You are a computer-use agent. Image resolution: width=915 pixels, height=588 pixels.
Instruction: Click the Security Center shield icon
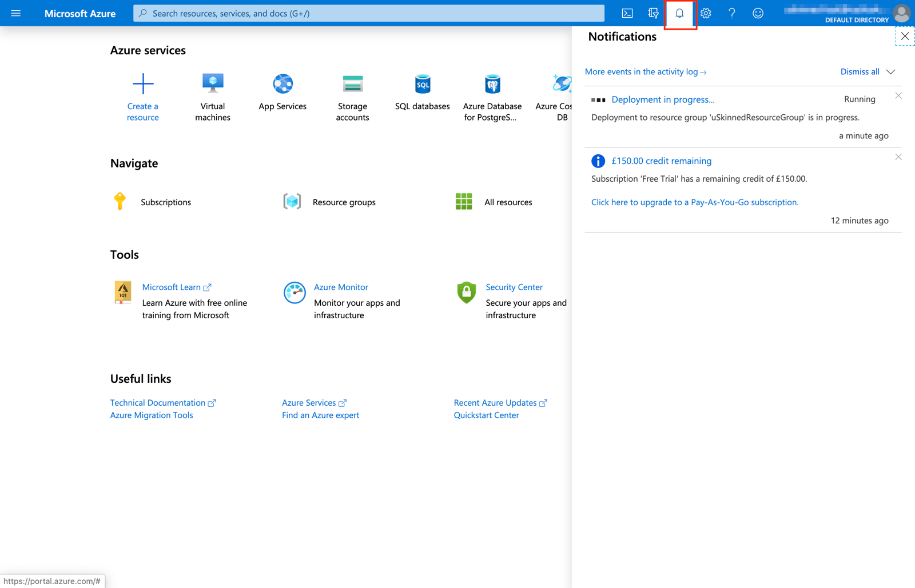coord(466,293)
